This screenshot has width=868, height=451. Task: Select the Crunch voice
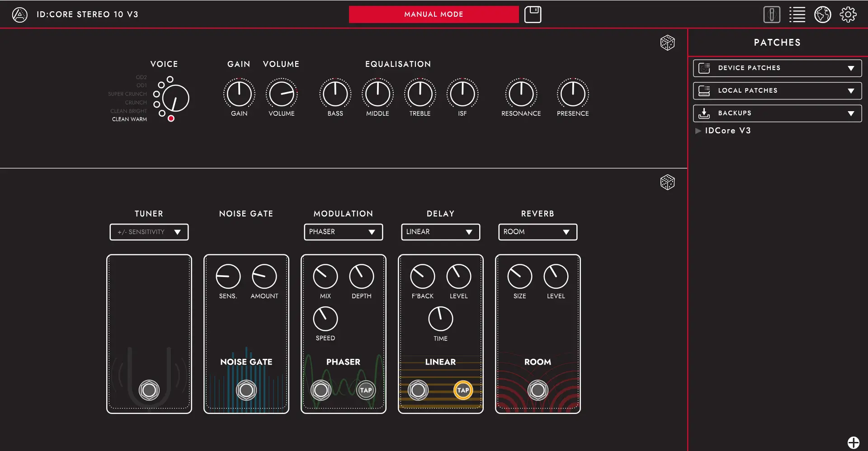click(157, 104)
